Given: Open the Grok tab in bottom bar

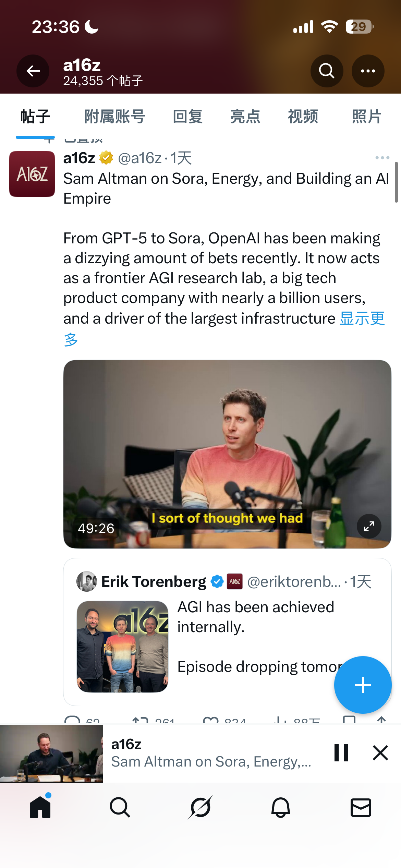Looking at the screenshot, I should [200, 807].
